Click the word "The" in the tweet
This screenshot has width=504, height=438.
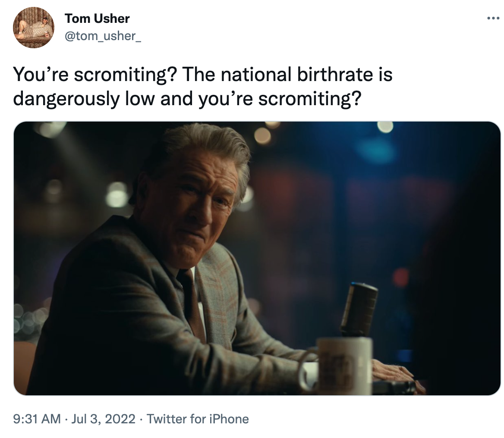pos(199,75)
